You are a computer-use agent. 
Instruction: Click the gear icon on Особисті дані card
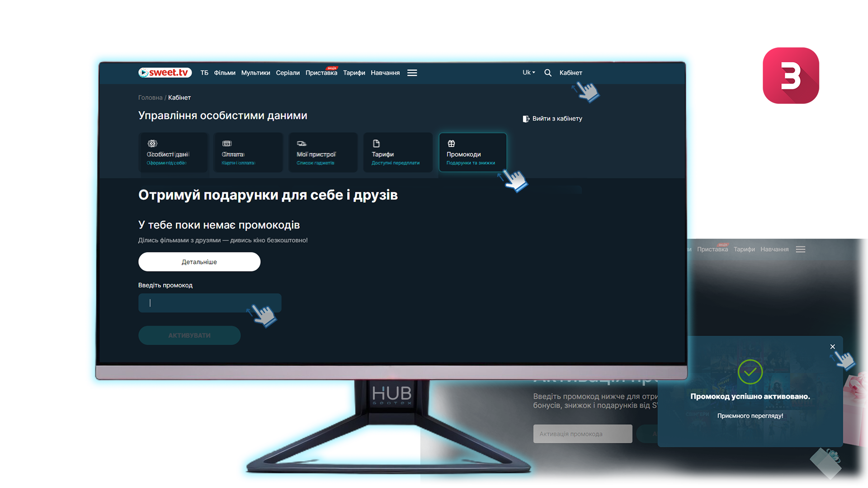[x=152, y=144]
